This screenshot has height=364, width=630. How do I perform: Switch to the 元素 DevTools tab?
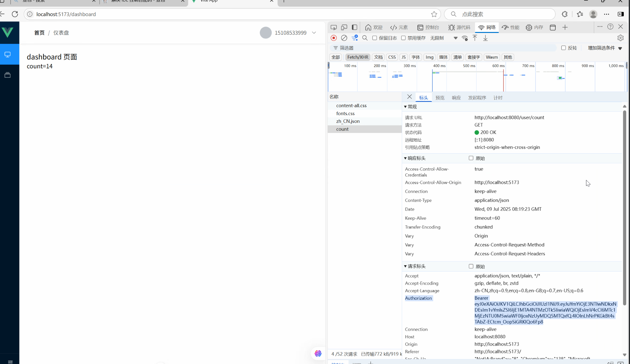(399, 28)
